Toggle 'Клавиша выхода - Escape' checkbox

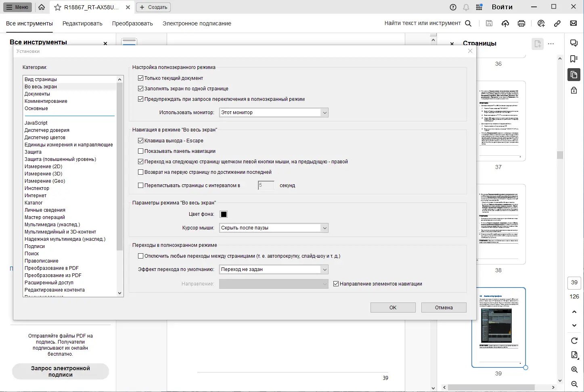(141, 141)
